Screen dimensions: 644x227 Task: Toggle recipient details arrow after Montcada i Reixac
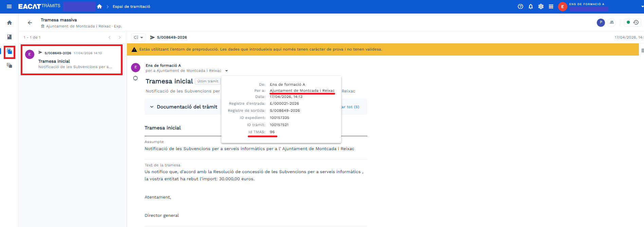[226, 71]
